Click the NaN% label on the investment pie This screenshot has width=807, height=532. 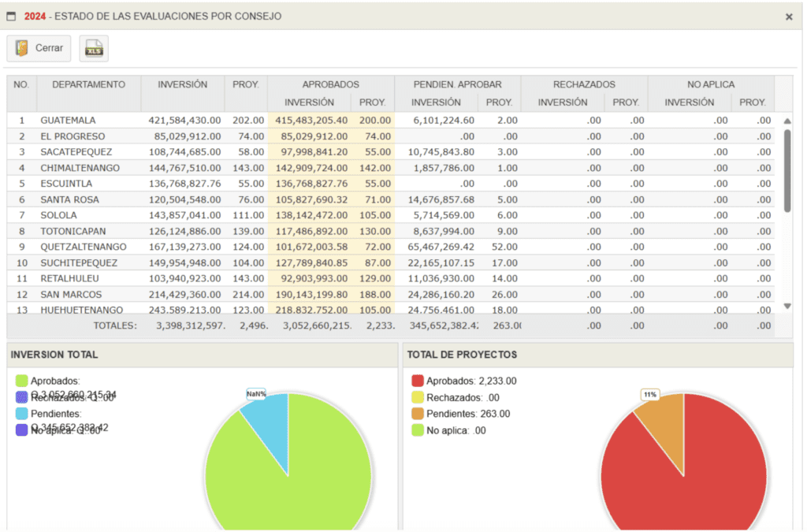[x=255, y=394]
